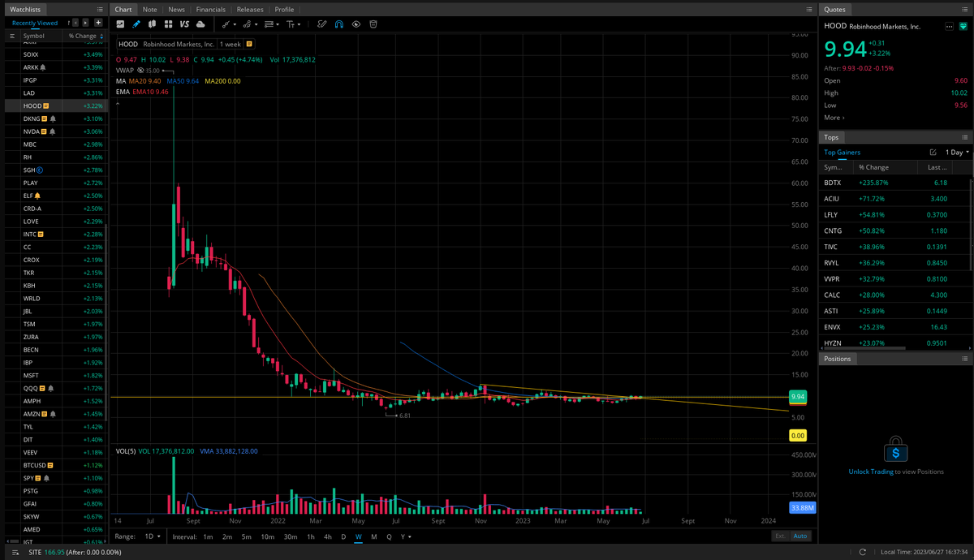The width and height of the screenshot is (974, 560).
Task: Click the cloud save icon
Action: [x=200, y=24]
